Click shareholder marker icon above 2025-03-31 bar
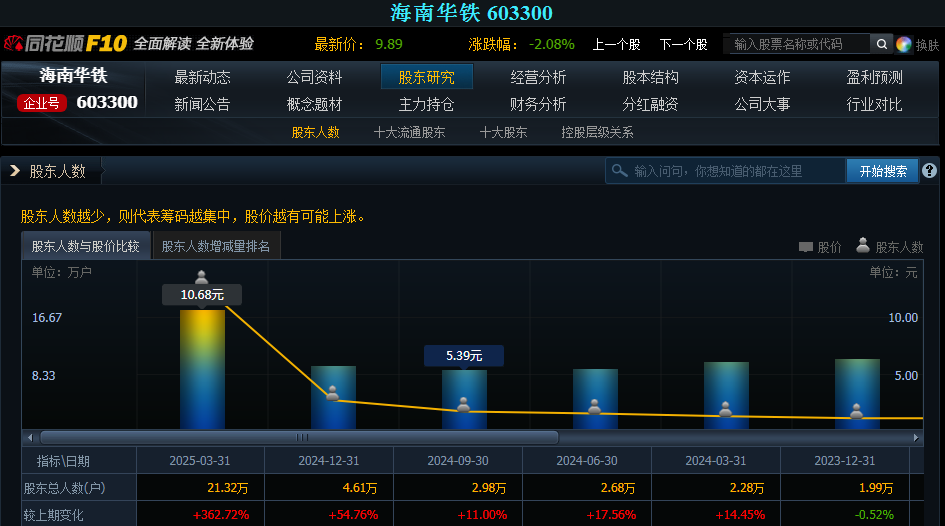 202,277
